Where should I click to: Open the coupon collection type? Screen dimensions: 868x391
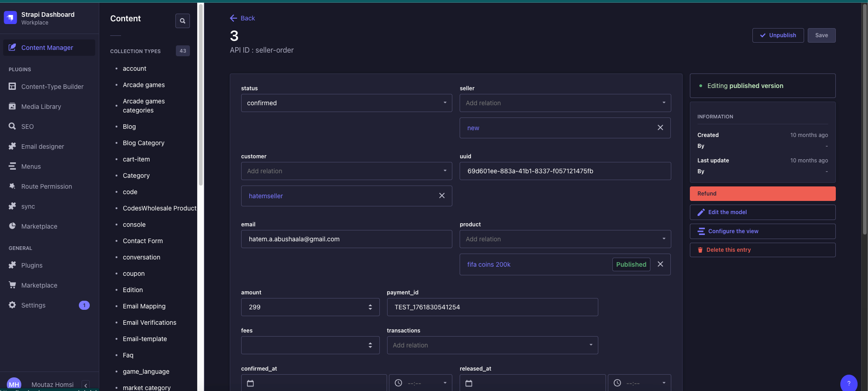pos(134,274)
